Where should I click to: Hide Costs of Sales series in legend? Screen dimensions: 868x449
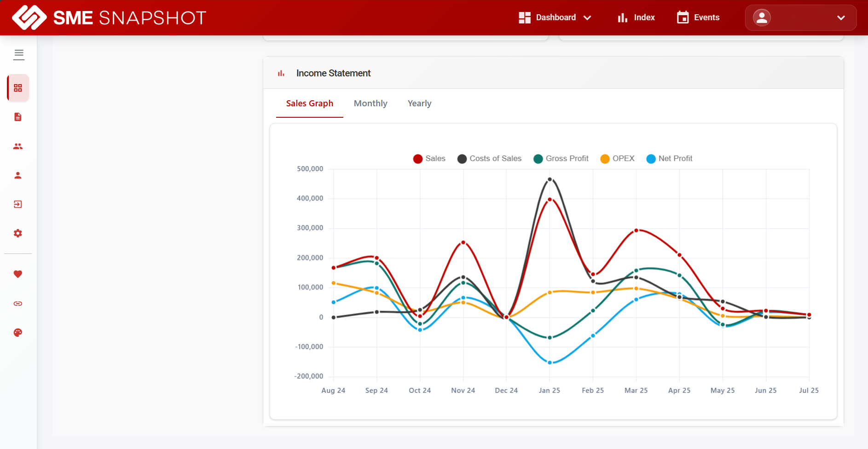(489, 159)
